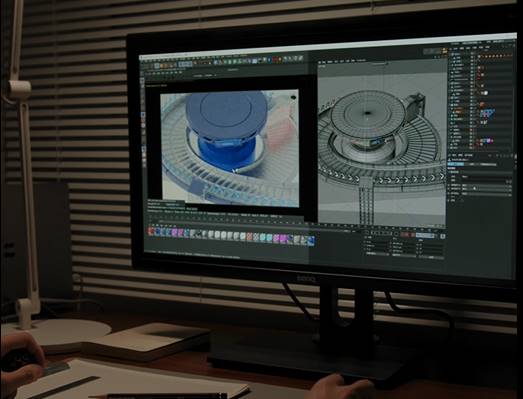Click the red render icons in top toolbar
The height and width of the screenshot is (399, 523).
click(276, 59)
